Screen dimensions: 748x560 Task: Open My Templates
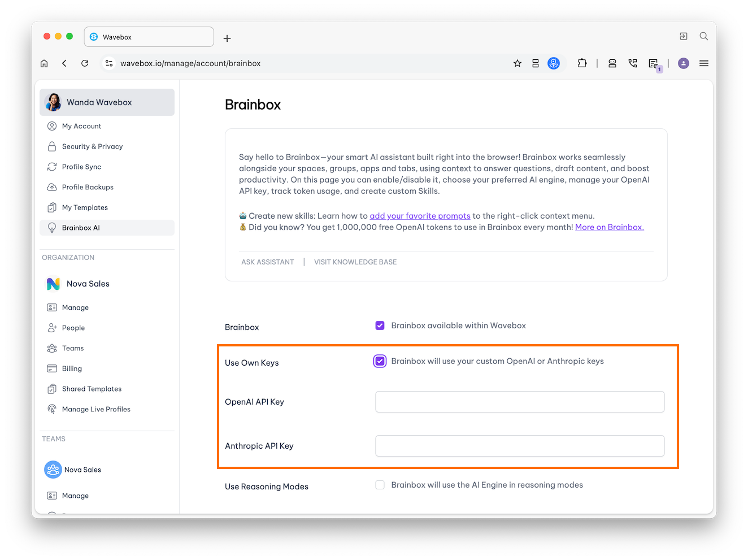107,207
